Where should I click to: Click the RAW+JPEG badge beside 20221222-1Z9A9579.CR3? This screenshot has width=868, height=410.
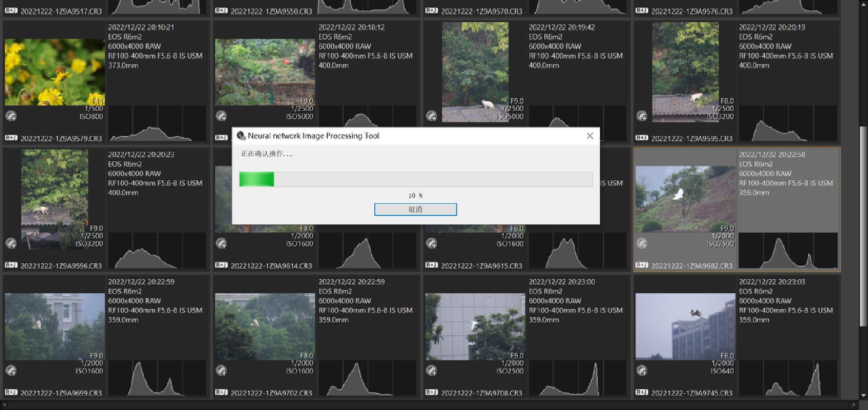(x=11, y=138)
